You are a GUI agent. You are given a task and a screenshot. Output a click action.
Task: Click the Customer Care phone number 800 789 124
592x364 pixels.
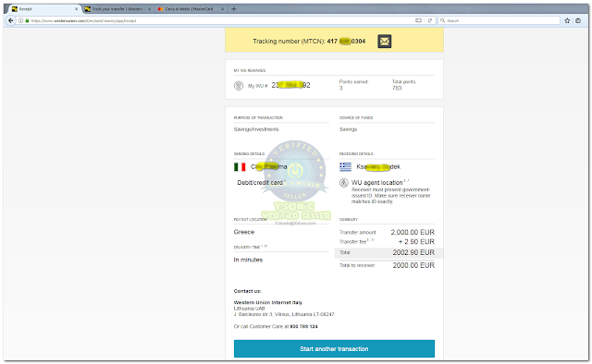pos(303,327)
